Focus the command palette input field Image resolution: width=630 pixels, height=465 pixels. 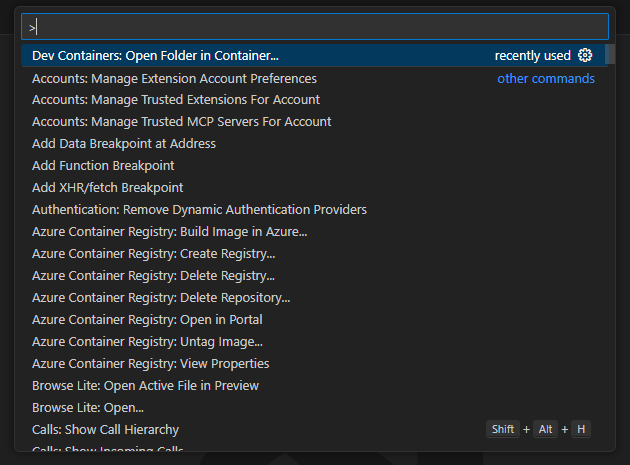pyautogui.click(x=315, y=27)
